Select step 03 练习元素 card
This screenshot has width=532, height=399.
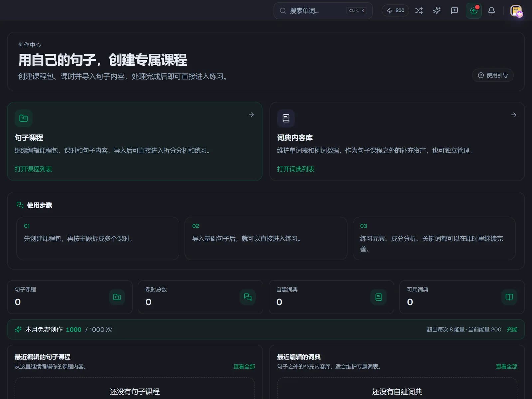point(434,238)
